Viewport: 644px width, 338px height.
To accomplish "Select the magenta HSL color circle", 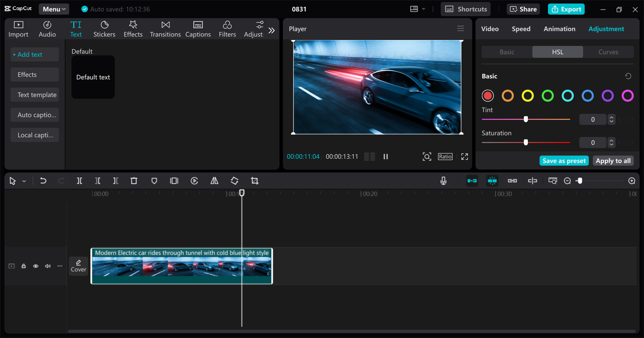I will pyautogui.click(x=627, y=96).
